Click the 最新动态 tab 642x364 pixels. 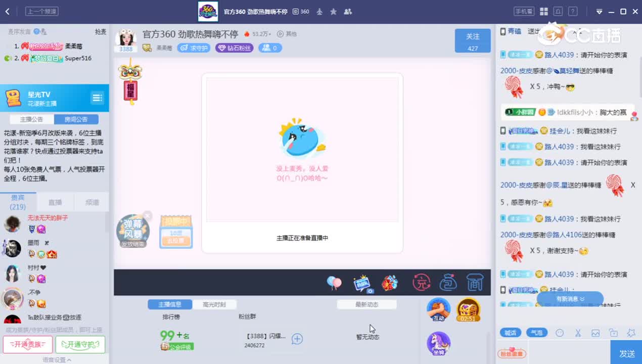click(x=367, y=304)
